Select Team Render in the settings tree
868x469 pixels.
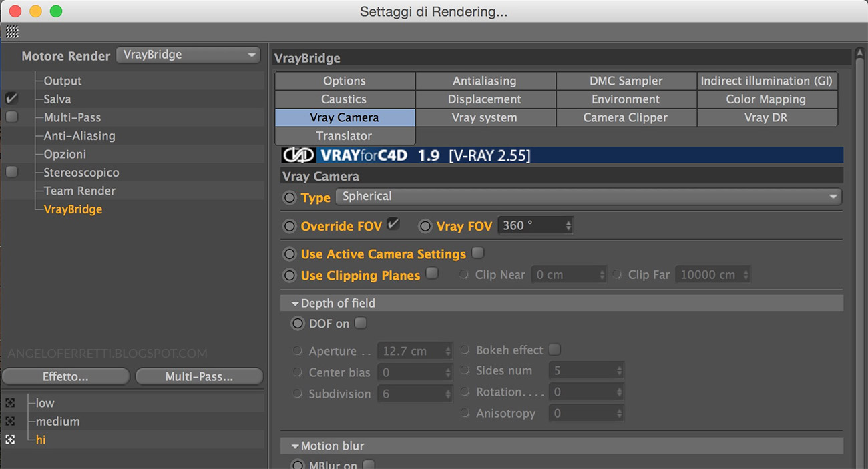click(x=79, y=191)
